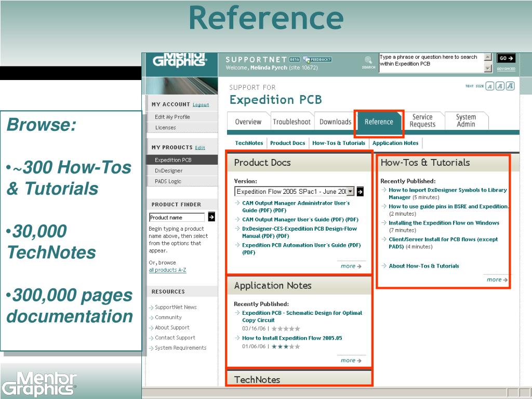Select the medium text size icon
The width and height of the screenshot is (532, 399).
click(x=500, y=86)
